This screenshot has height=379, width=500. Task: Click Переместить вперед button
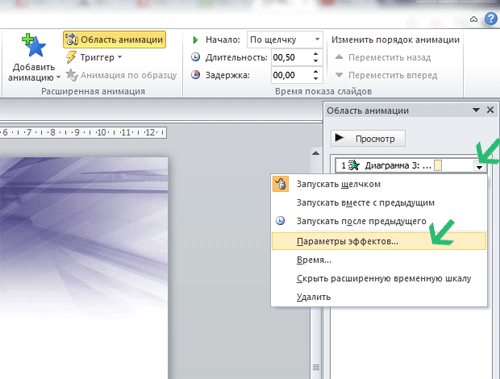[x=386, y=75]
